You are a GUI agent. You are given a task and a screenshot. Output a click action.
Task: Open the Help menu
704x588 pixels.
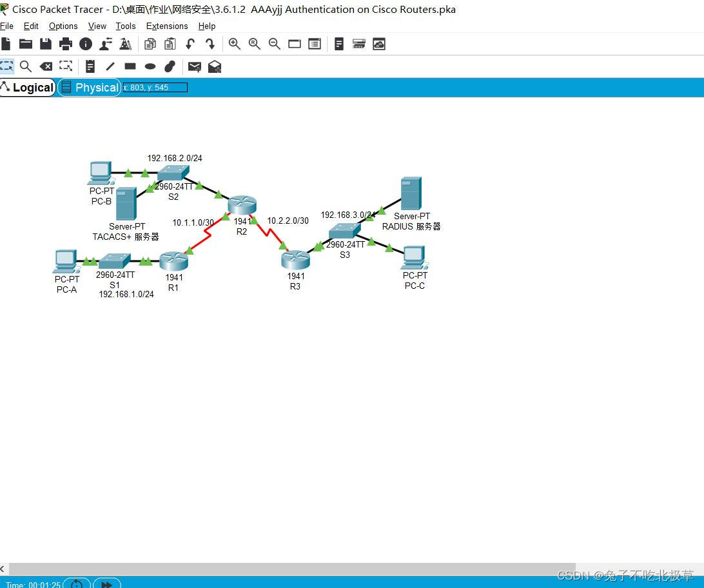(x=207, y=26)
